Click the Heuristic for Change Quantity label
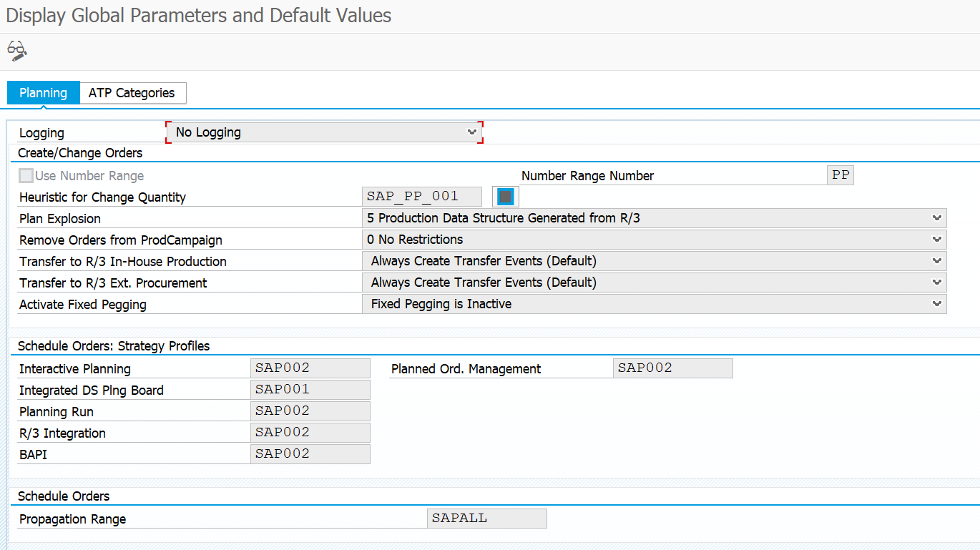Screen dimensions: 980x550 pos(102,197)
